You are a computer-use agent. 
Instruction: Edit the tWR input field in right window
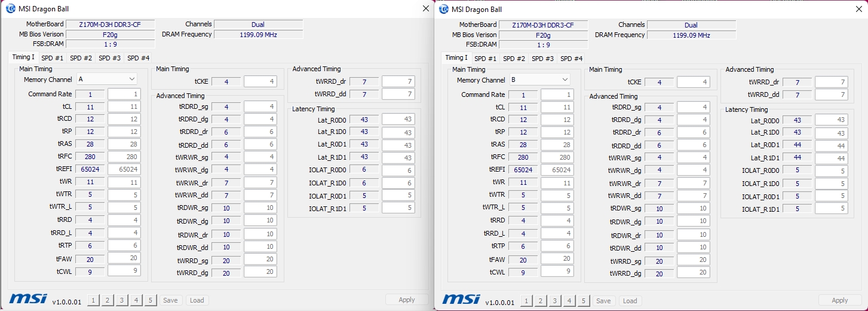tap(557, 182)
